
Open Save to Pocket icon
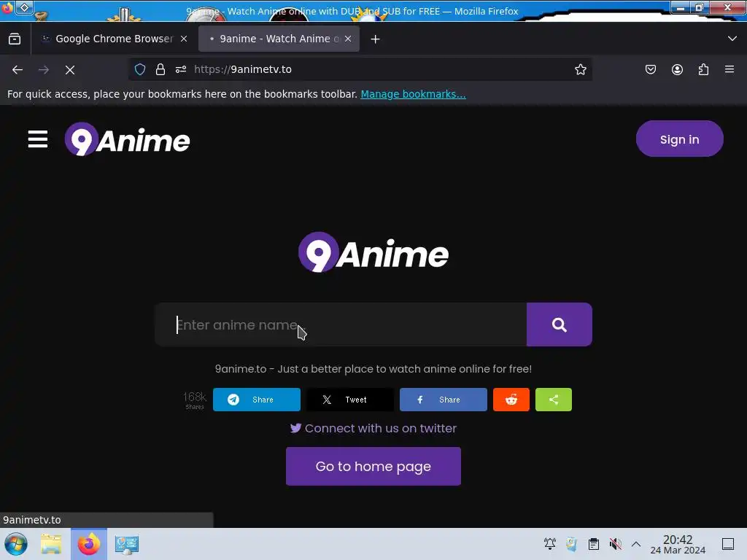point(651,69)
